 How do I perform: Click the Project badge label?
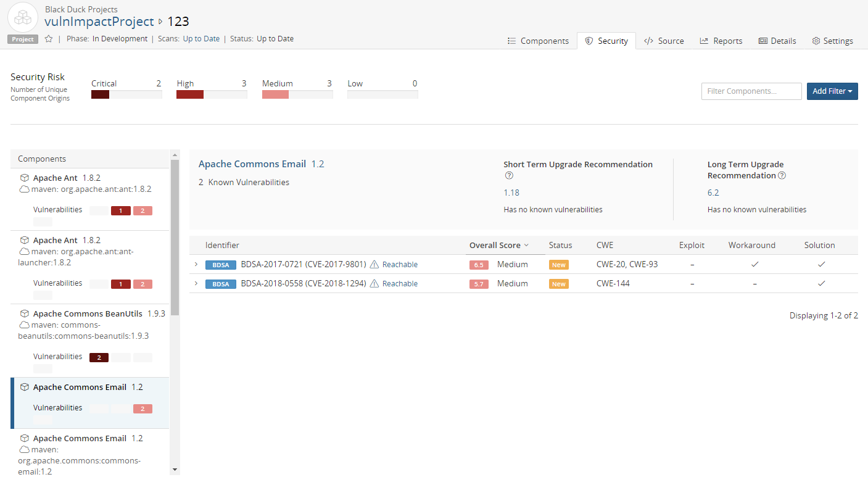coord(23,39)
